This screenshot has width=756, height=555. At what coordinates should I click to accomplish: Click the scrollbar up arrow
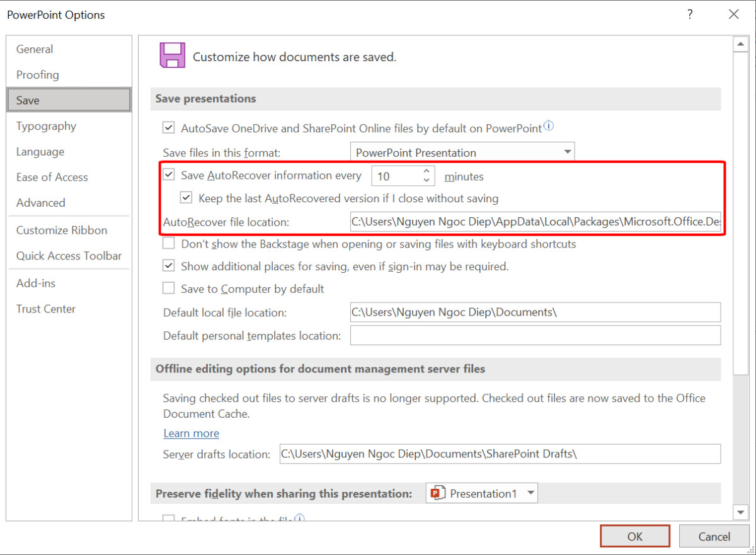click(x=740, y=44)
